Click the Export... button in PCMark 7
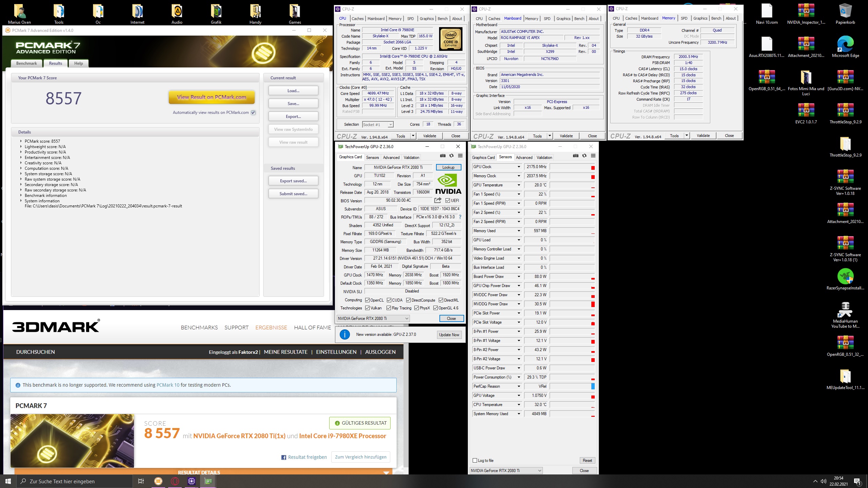 (x=293, y=117)
